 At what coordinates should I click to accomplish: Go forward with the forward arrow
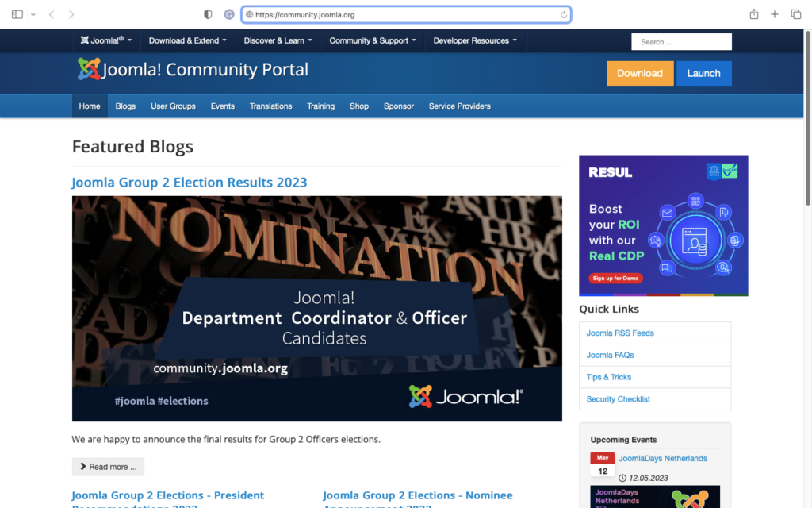click(x=71, y=14)
